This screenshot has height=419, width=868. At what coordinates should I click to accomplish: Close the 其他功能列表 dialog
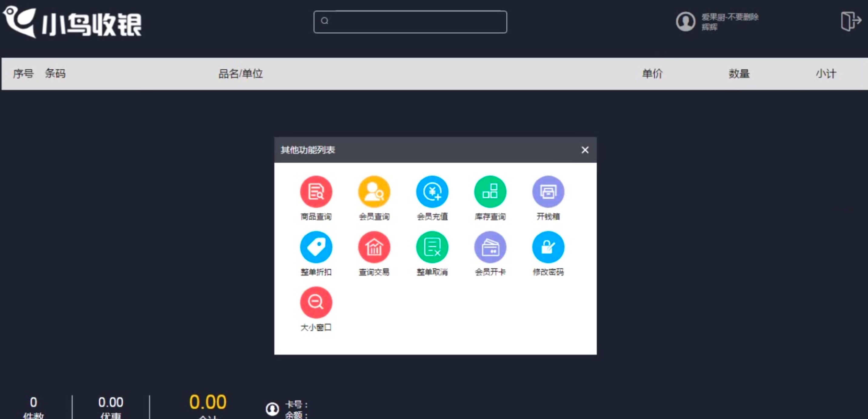click(x=585, y=150)
